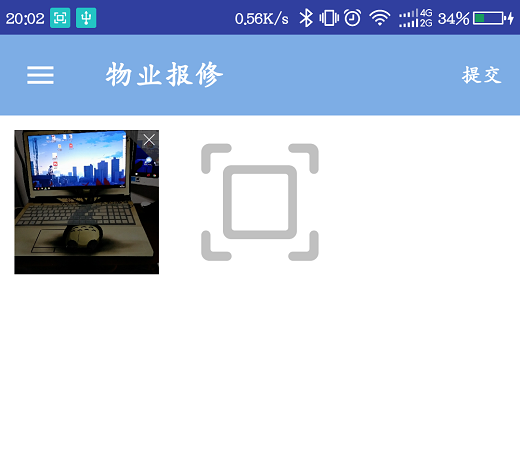Tap the screenshot capture status icon
Screen dimensions: 520x474
[x=60, y=18]
